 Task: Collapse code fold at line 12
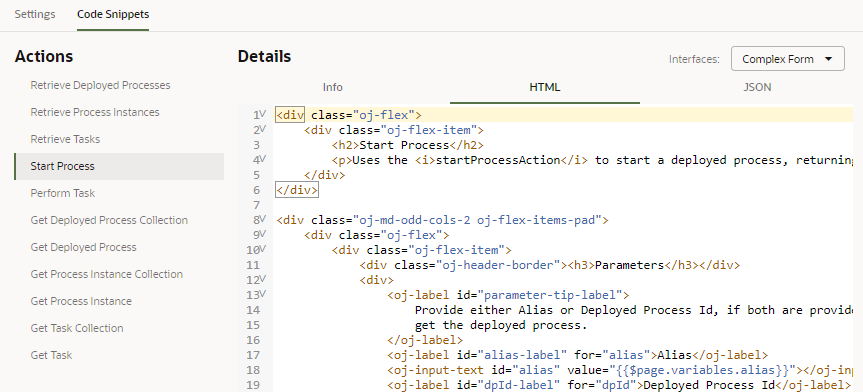pyautogui.click(x=263, y=279)
